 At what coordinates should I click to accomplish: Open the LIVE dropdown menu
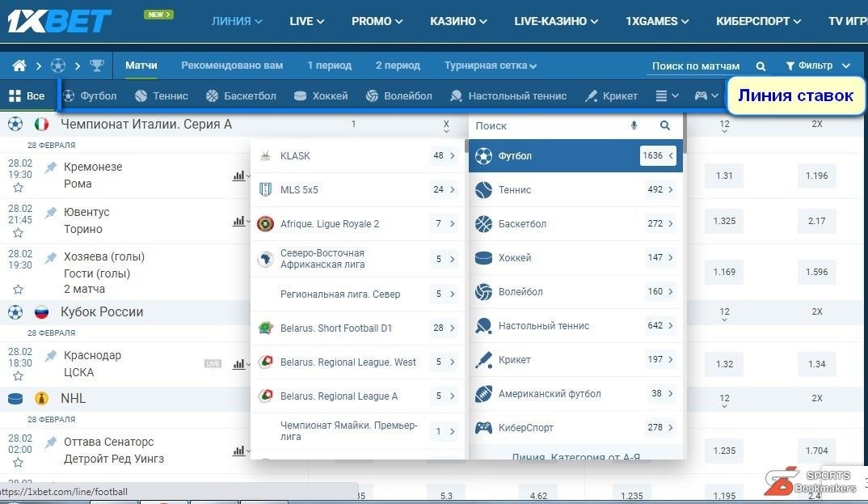[x=306, y=21]
